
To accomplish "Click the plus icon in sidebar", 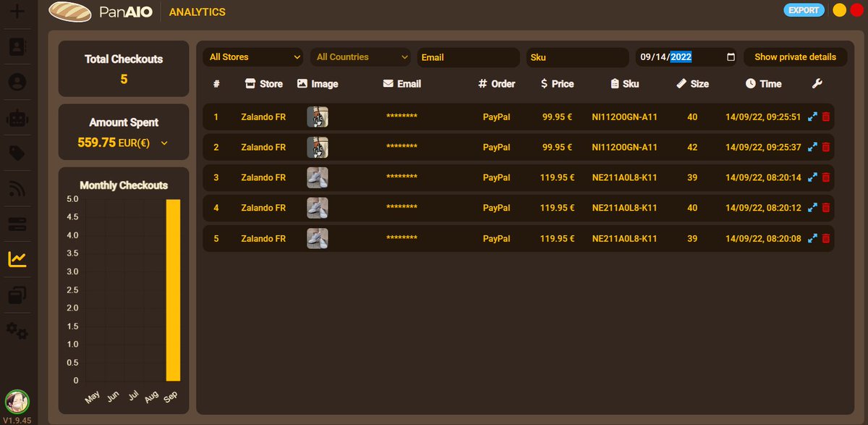I will coord(17,12).
